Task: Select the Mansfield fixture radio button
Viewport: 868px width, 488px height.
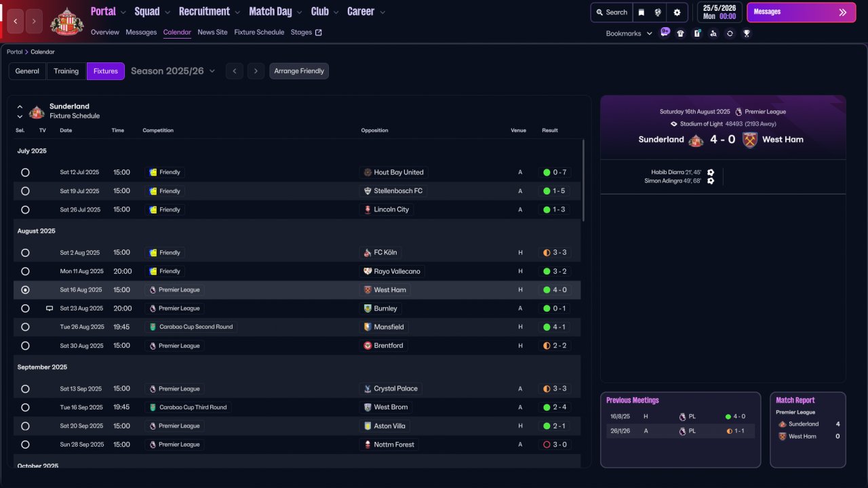Action: pos(25,327)
